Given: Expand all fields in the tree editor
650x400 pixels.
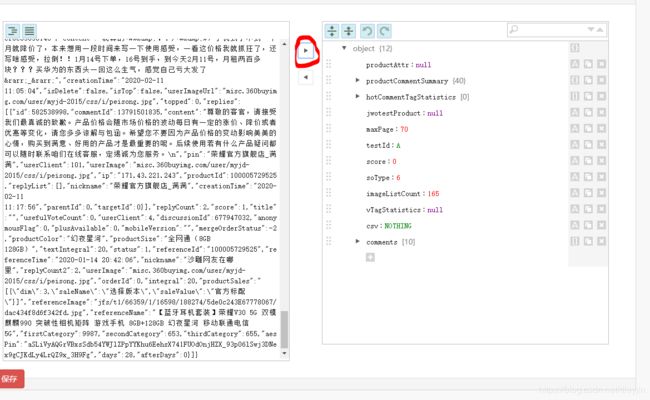Looking at the screenshot, I should (x=332, y=31).
